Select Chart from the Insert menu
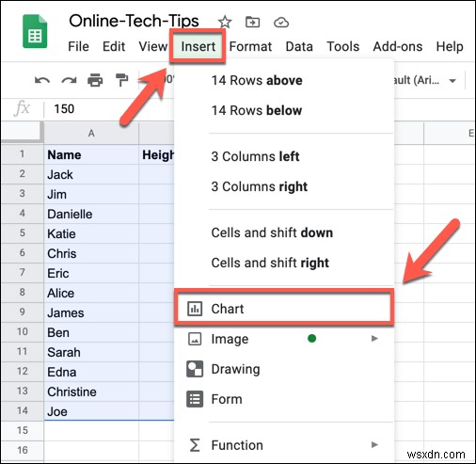Image resolution: width=476 pixels, height=464 pixels. click(x=283, y=309)
